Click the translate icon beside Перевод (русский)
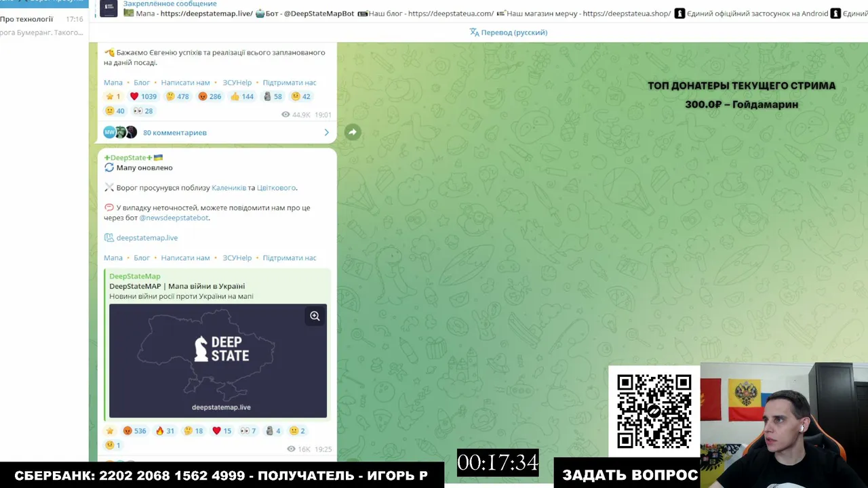The width and height of the screenshot is (868, 488). 475,32
